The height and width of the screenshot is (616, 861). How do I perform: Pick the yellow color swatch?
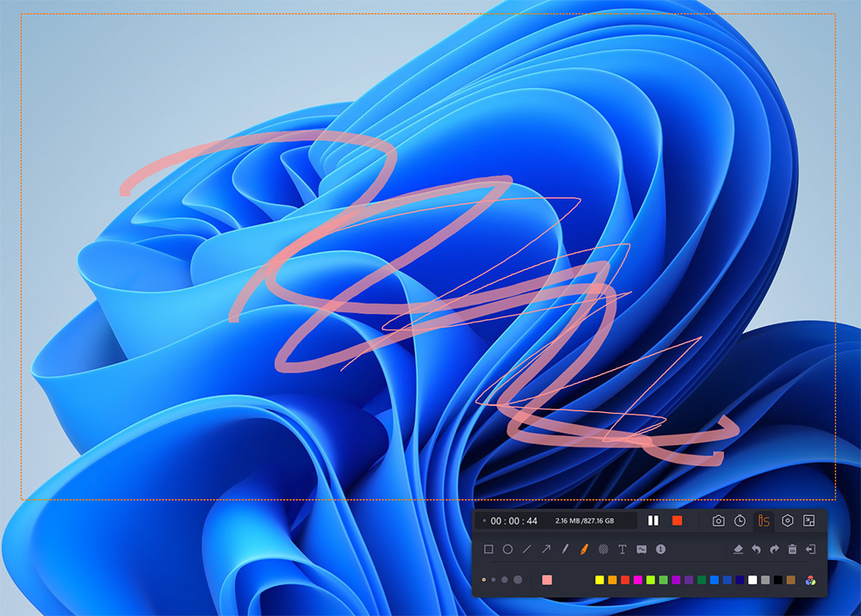click(599, 580)
